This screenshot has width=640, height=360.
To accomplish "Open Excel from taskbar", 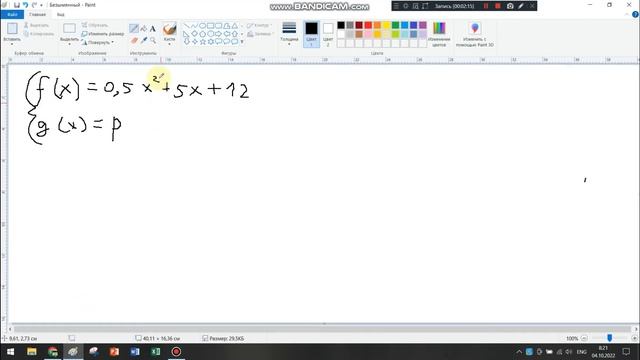I will point(156,351).
